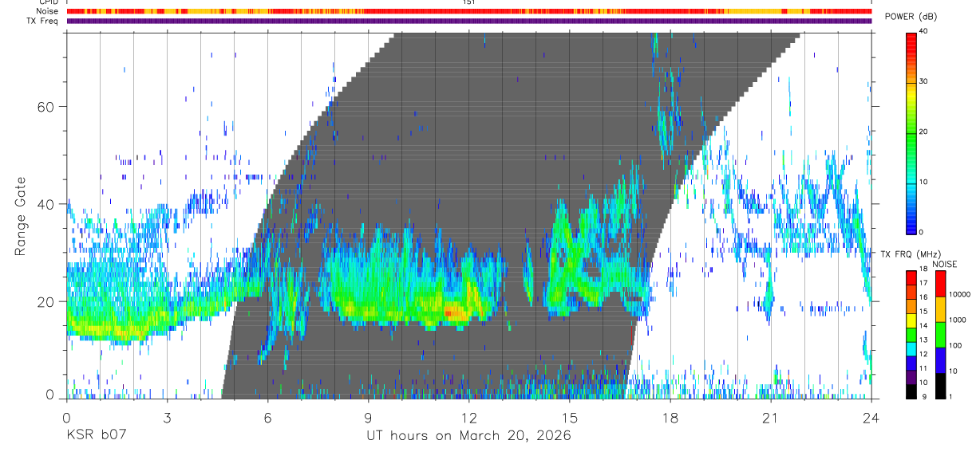Viewport: 980px width, 452px height.
Task: Click the 6 hour tick on UT axis
Action: pos(267,418)
